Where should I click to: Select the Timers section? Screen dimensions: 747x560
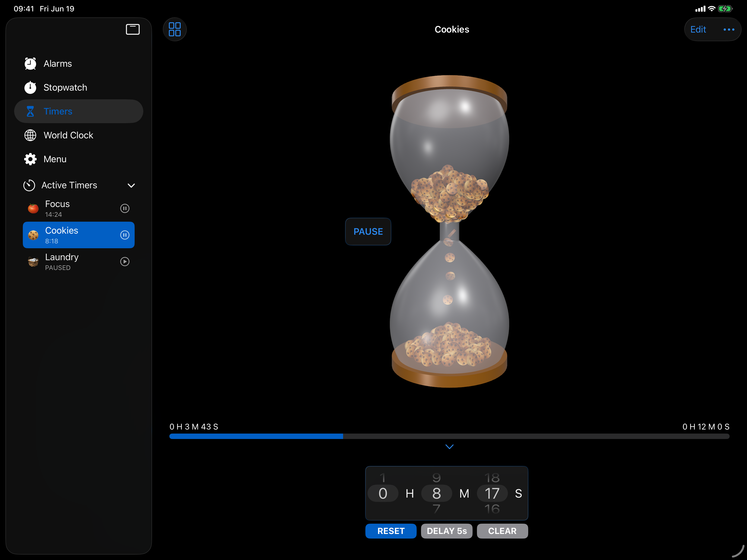(x=79, y=112)
